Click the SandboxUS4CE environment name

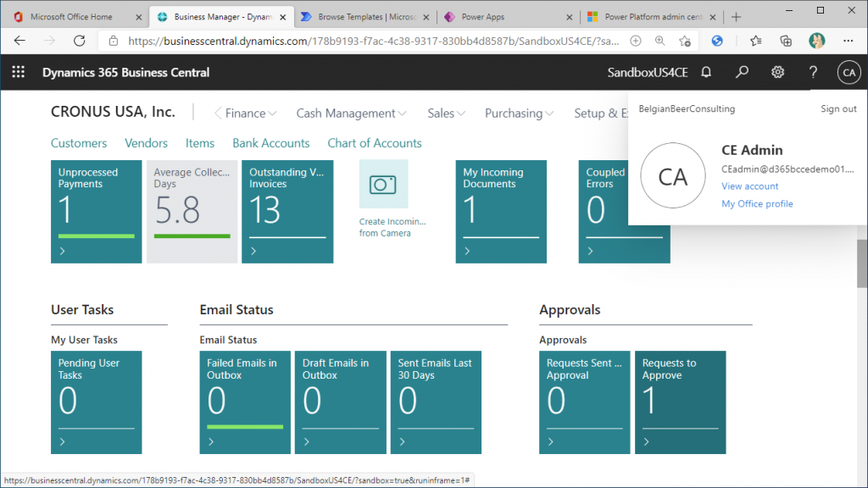tap(648, 73)
